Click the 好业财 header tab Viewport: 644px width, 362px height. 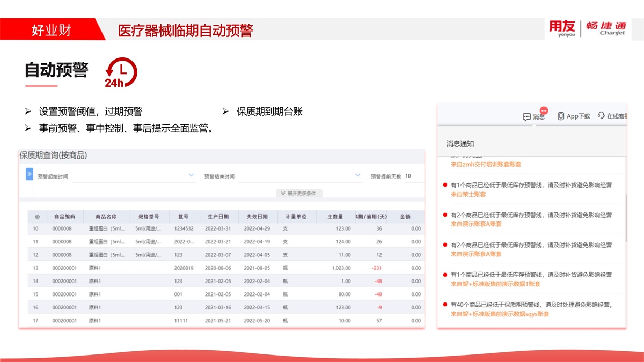pos(52,31)
